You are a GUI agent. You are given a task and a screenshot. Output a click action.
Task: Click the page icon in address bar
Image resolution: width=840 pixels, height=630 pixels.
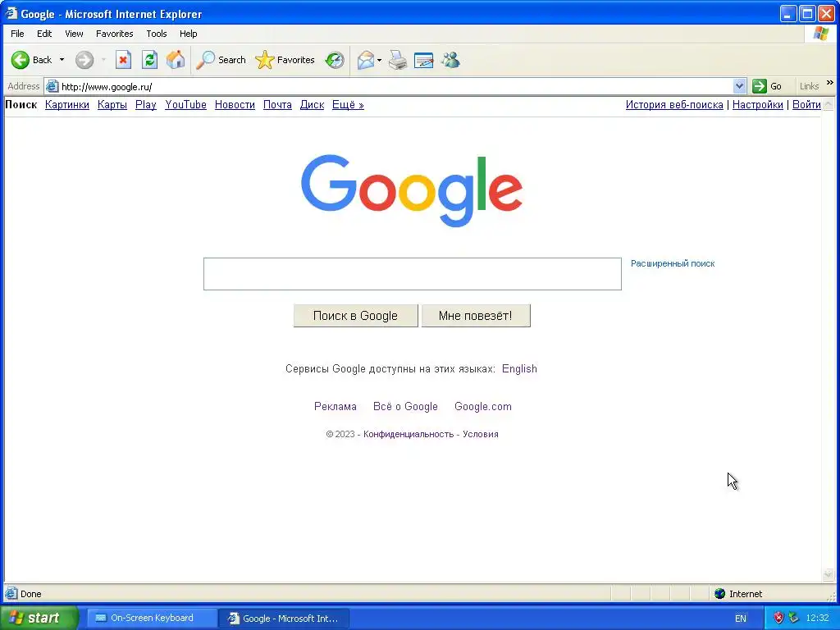point(52,86)
